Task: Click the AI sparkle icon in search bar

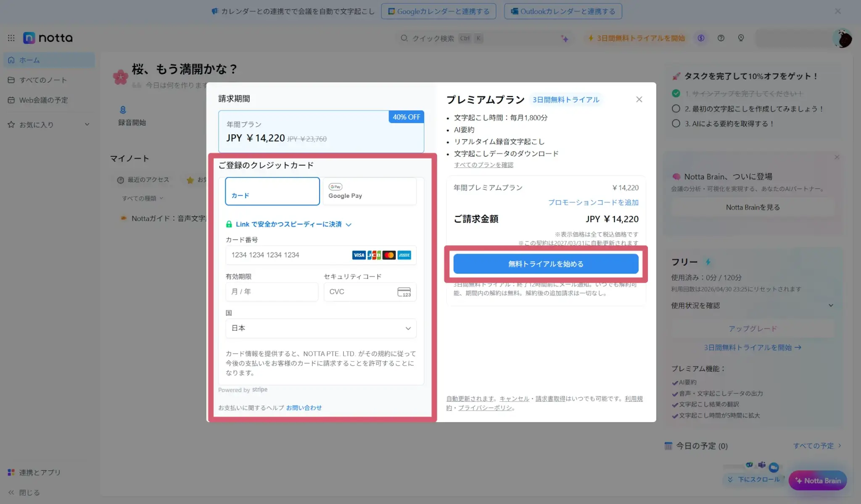Action: point(565,39)
